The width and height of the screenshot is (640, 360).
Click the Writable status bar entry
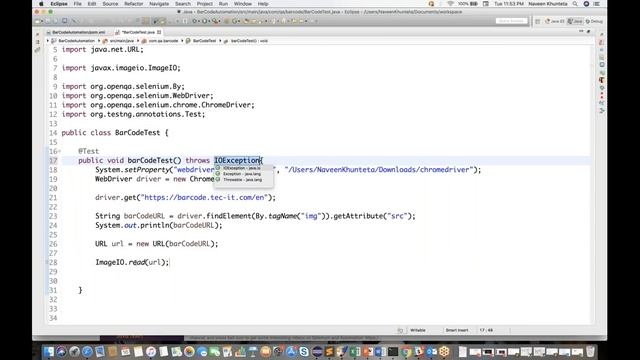click(x=418, y=330)
